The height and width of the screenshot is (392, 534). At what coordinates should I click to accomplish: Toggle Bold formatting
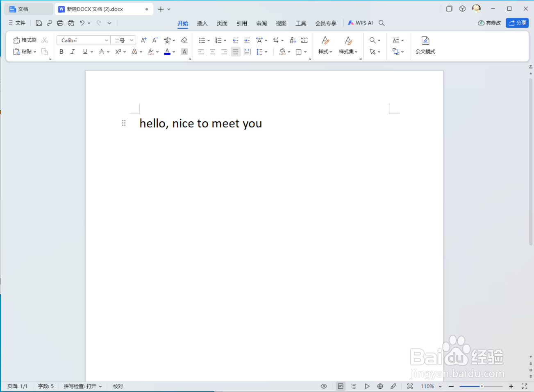[x=61, y=52]
